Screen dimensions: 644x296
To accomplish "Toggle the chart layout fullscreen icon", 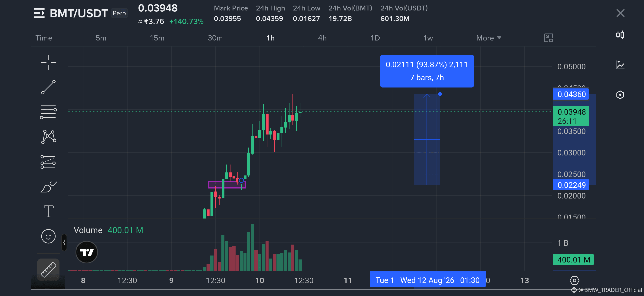I will [549, 38].
